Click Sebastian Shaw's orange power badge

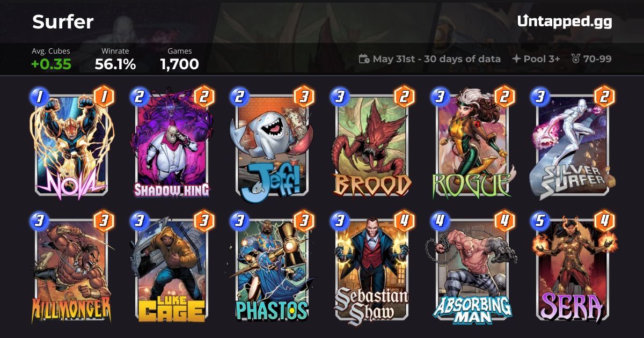[x=404, y=221]
